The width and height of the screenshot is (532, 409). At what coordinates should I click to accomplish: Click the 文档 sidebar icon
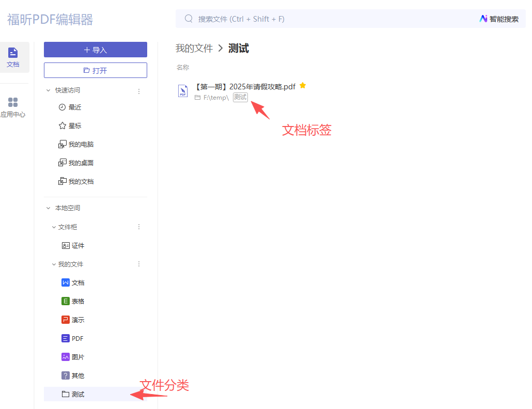13,57
